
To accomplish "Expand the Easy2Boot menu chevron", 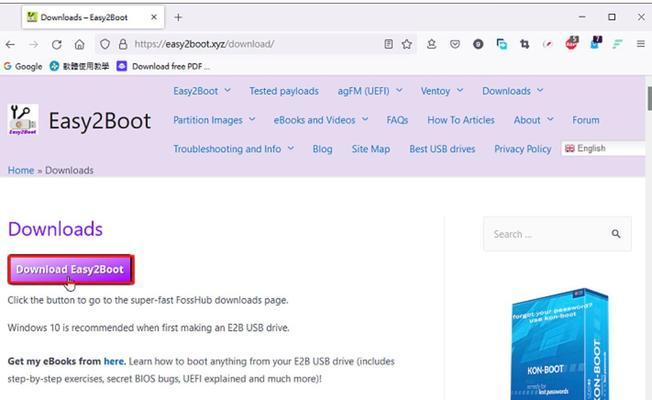I will (x=227, y=91).
